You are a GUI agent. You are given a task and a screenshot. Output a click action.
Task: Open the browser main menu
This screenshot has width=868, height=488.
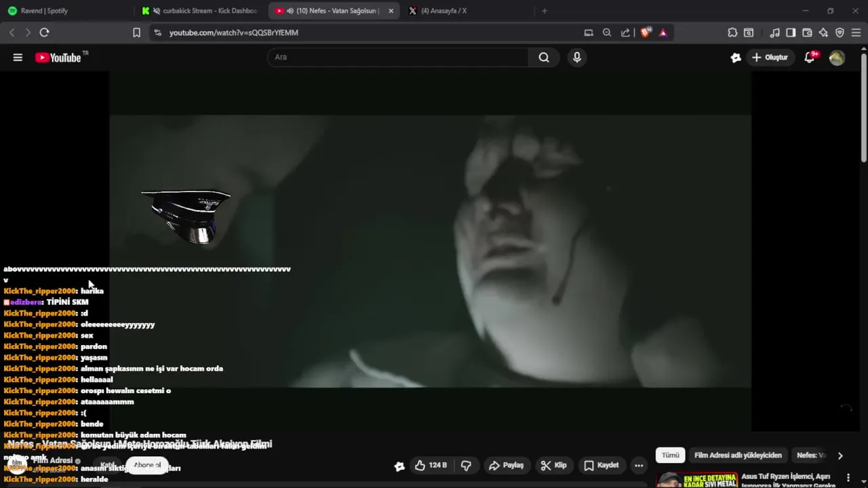point(856,33)
